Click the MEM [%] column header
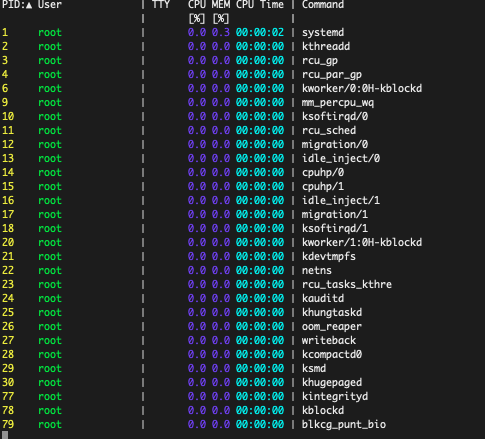The width and height of the screenshot is (485, 439). click(x=221, y=12)
